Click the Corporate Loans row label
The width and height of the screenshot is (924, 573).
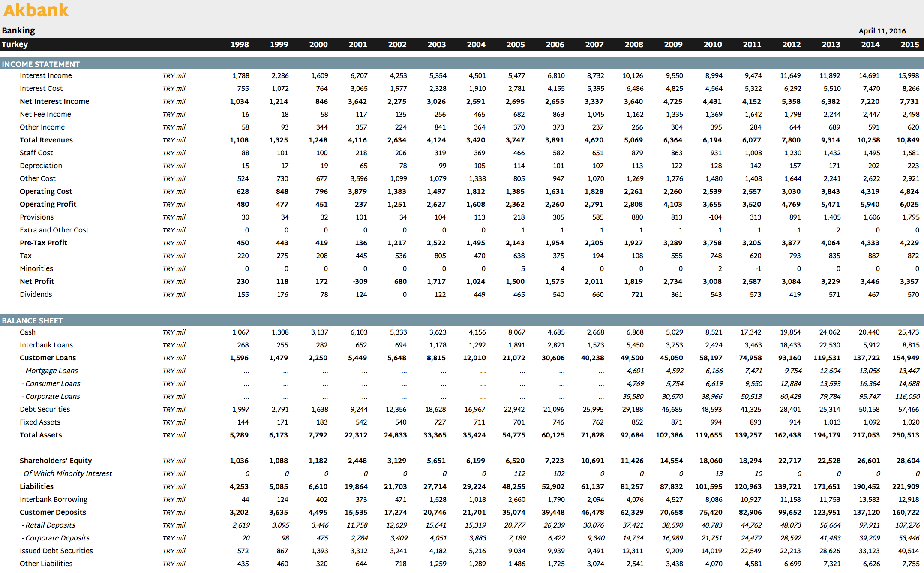(51, 396)
